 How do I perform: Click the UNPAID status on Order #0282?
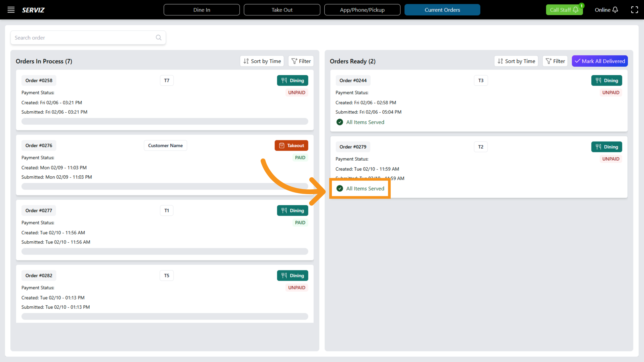pyautogui.click(x=297, y=288)
